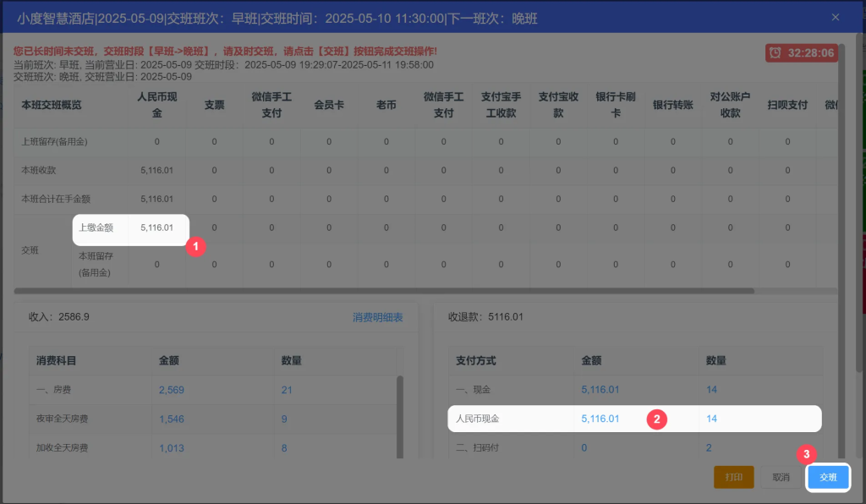
Task: Click the 二、扫码付 amount 0
Action: [x=584, y=448]
